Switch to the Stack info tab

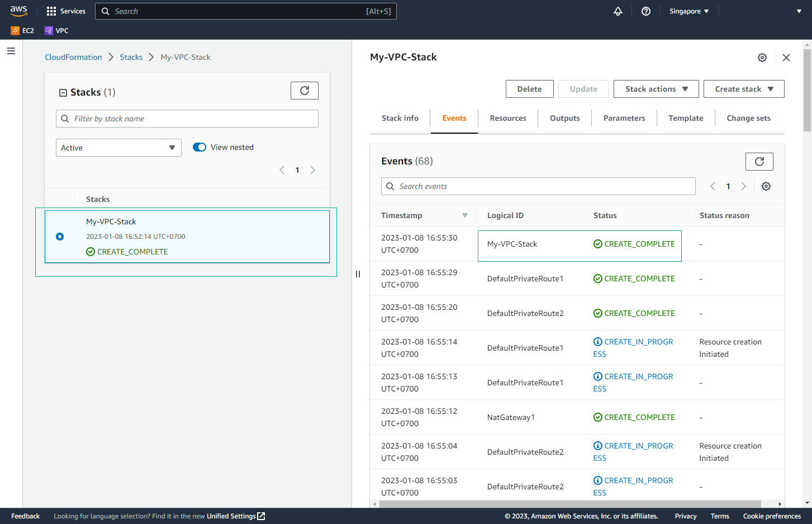click(400, 118)
